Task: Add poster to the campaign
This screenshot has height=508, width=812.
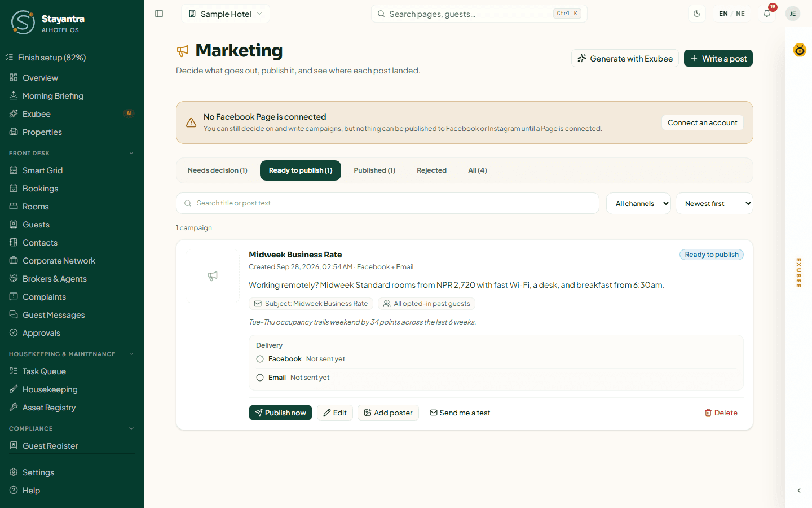Action: [388, 413]
